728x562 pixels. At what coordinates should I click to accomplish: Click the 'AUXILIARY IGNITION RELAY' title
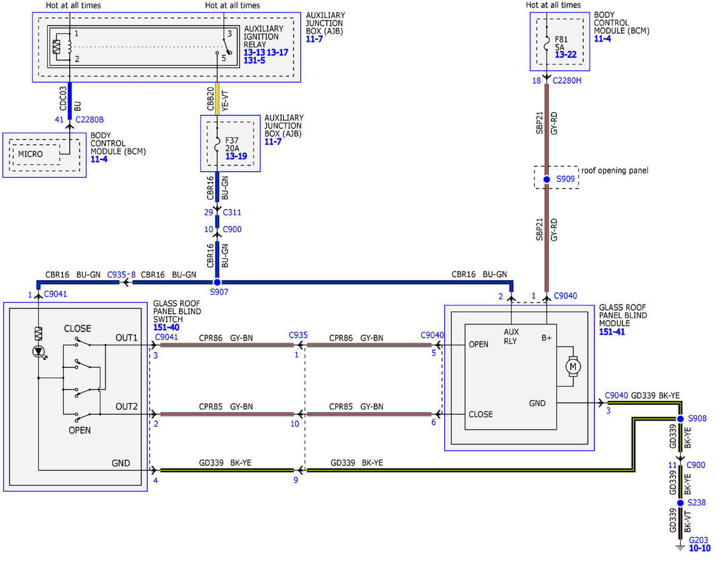tap(263, 36)
